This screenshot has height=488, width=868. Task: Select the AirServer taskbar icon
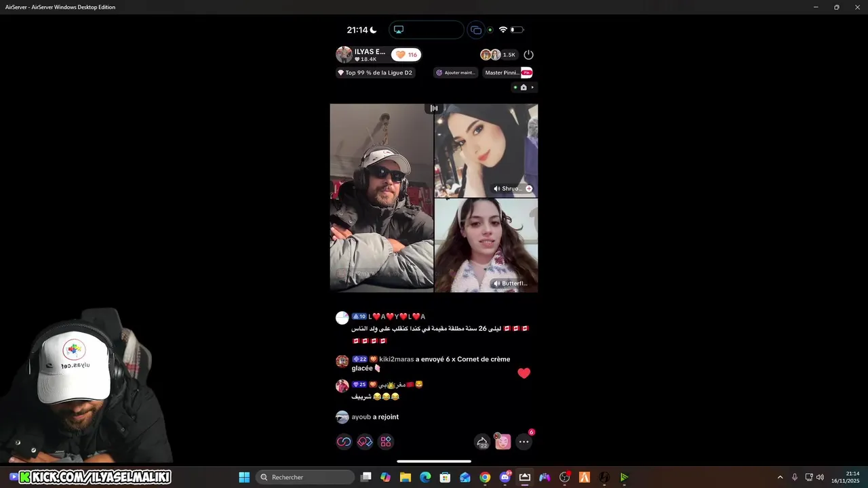(525, 477)
